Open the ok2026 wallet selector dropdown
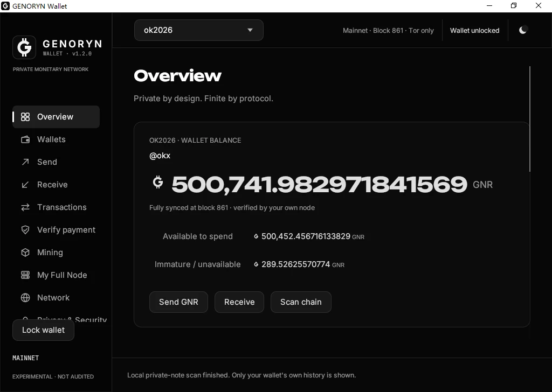Viewport: 552px width, 392px height. coord(198,30)
